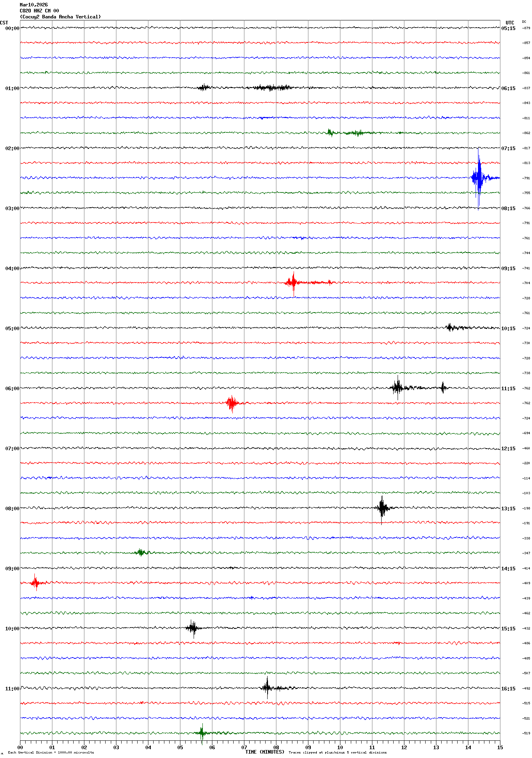Click the black event on the 10:00 CST trace
Screen dimensions: 532x758
pos(193,628)
